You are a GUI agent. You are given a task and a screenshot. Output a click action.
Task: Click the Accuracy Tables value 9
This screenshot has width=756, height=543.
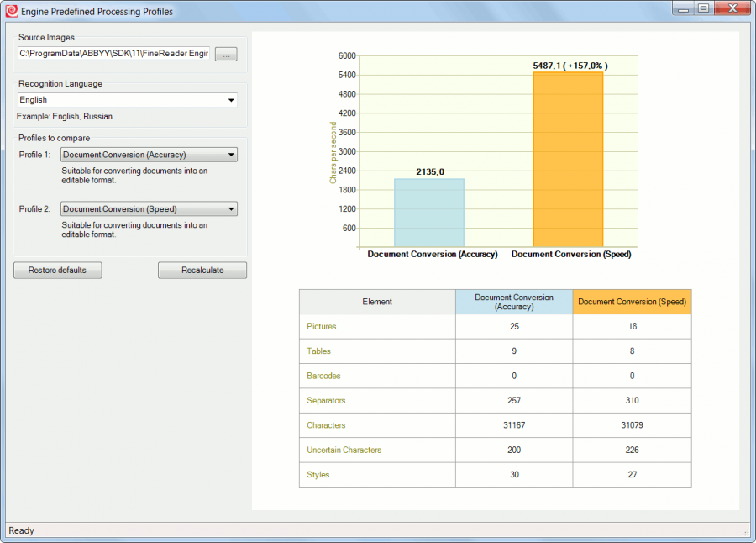coord(514,351)
